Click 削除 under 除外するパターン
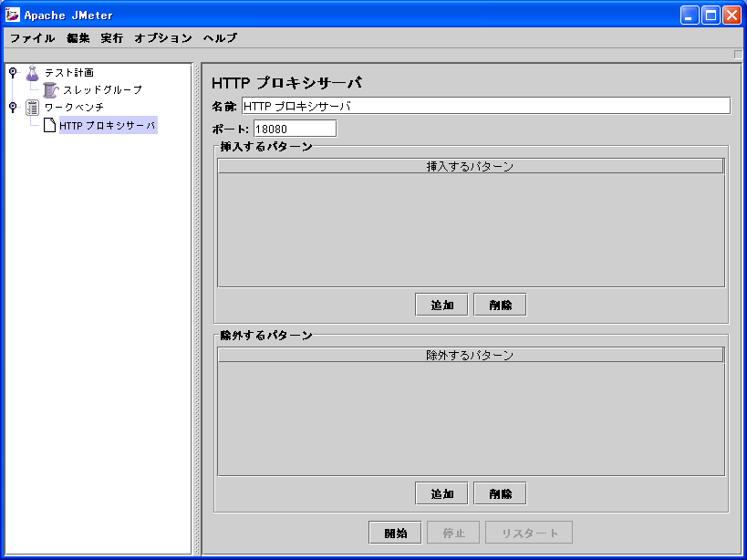747x560 pixels. [500, 493]
